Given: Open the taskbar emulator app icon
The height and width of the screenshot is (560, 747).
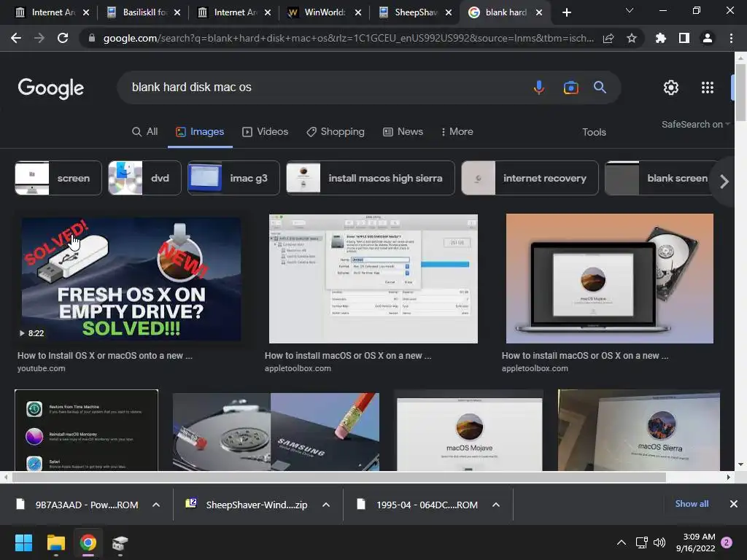Looking at the screenshot, I should [x=120, y=542].
